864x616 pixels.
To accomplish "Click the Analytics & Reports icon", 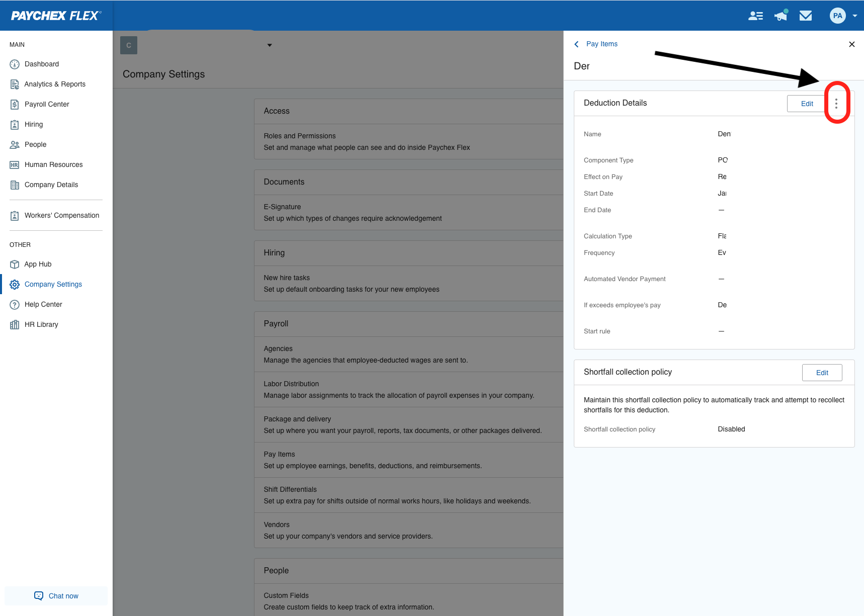I will pyautogui.click(x=15, y=84).
